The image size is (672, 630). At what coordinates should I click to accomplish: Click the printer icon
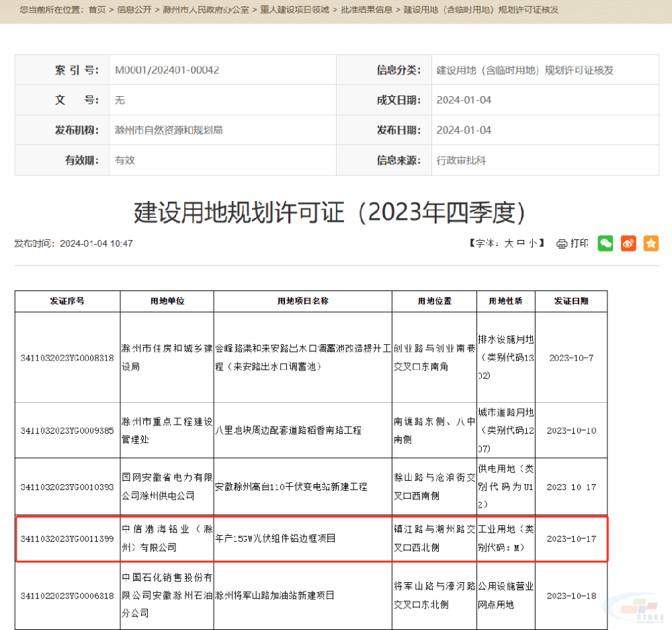(562, 243)
